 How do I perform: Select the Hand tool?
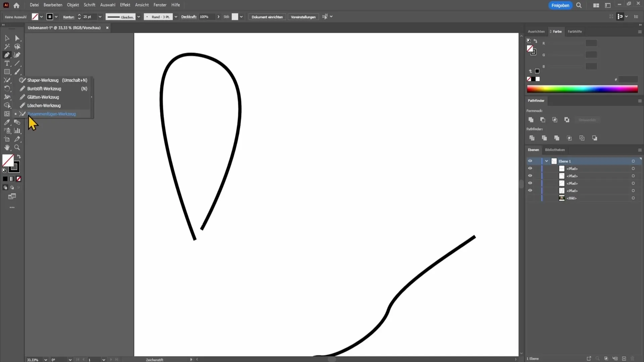[7, 147]
